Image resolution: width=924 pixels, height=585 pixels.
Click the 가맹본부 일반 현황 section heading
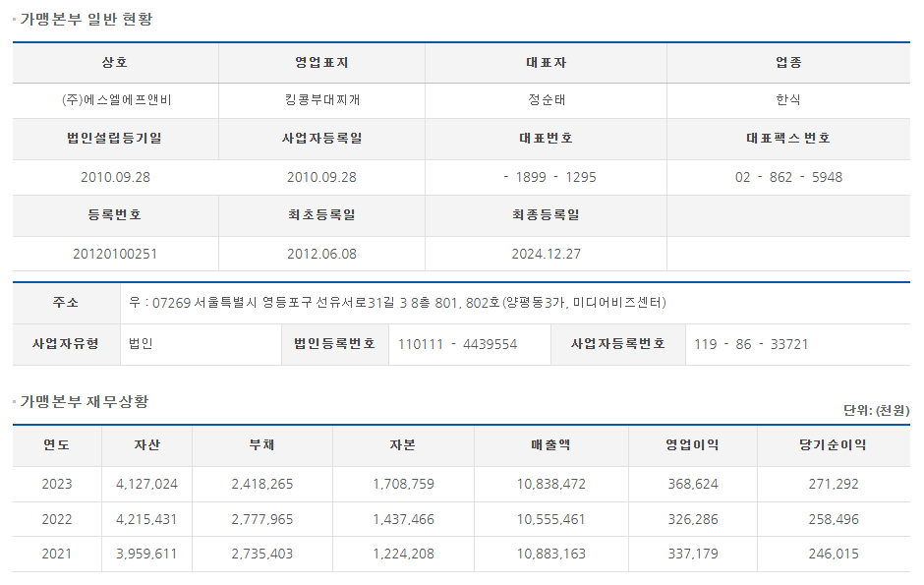point(87,19)
